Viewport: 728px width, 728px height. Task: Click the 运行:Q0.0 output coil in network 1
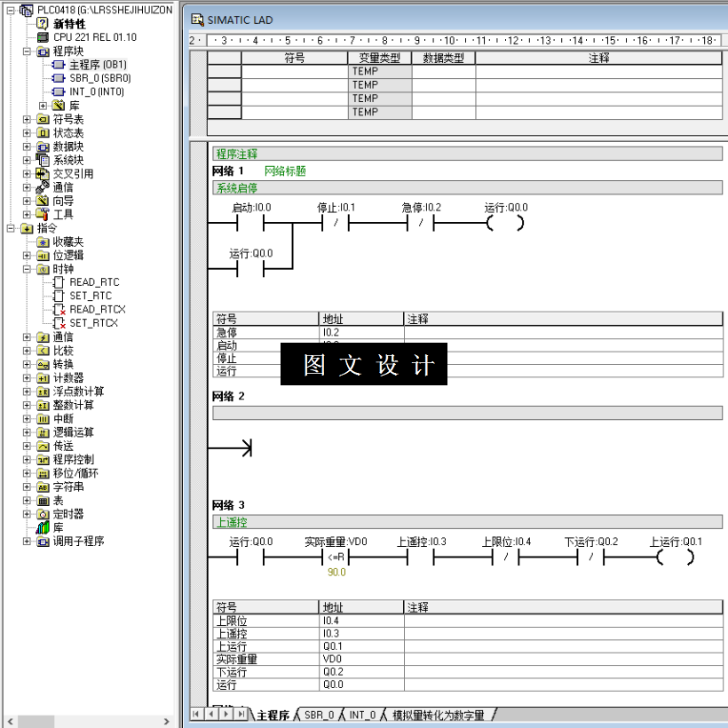[x=505, y=224]
